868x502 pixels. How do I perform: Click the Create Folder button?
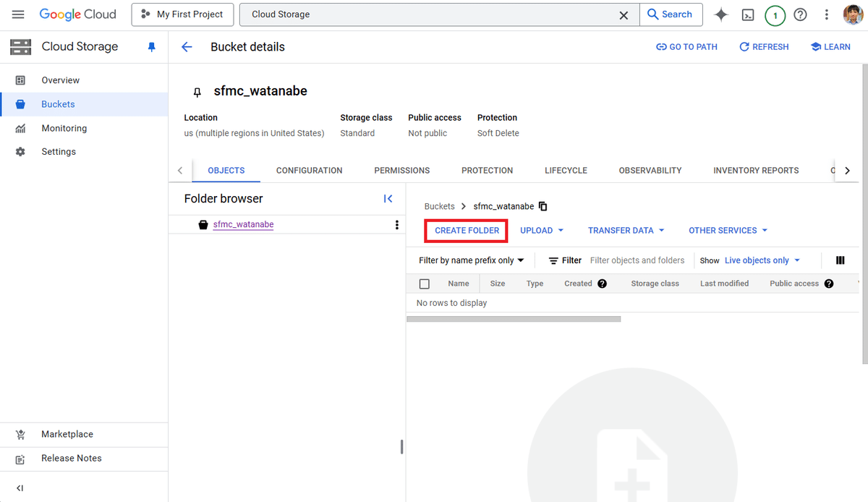(x=467, y=231)
